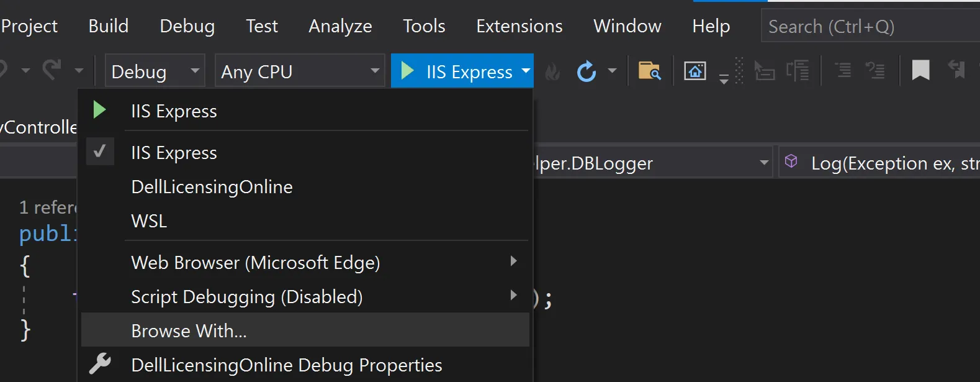Click the redo arrow icon

pyautogui.click(x=52, y=70)
